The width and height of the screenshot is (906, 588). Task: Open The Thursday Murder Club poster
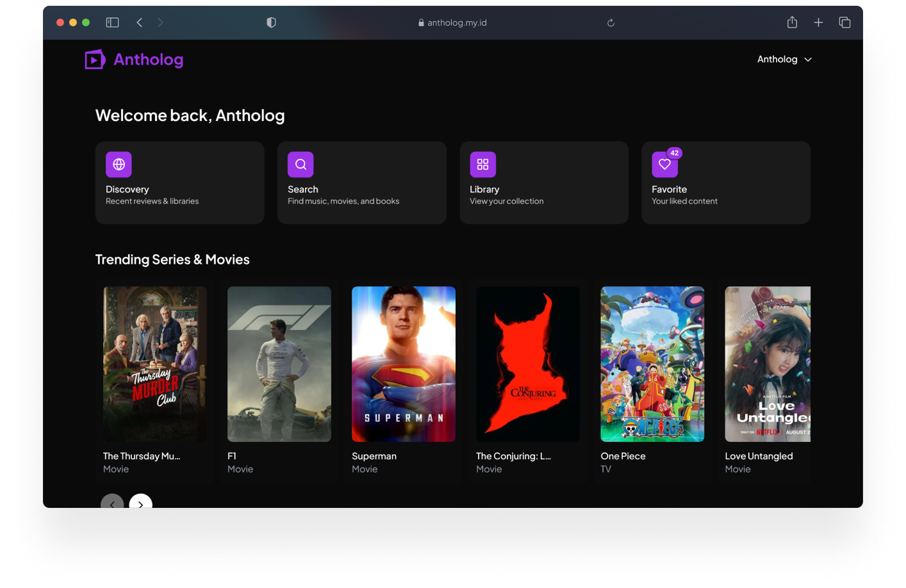(x=155, y=364)
